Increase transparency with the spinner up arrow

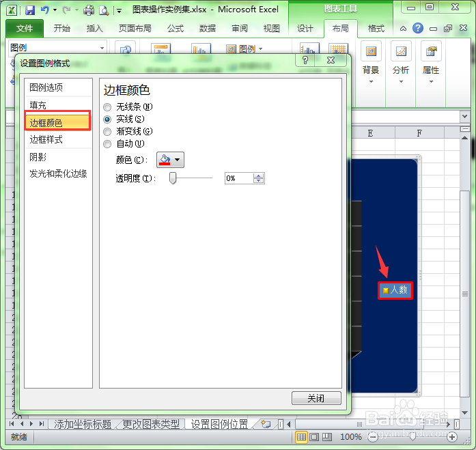pyautogui.click(x=259, y=175)
